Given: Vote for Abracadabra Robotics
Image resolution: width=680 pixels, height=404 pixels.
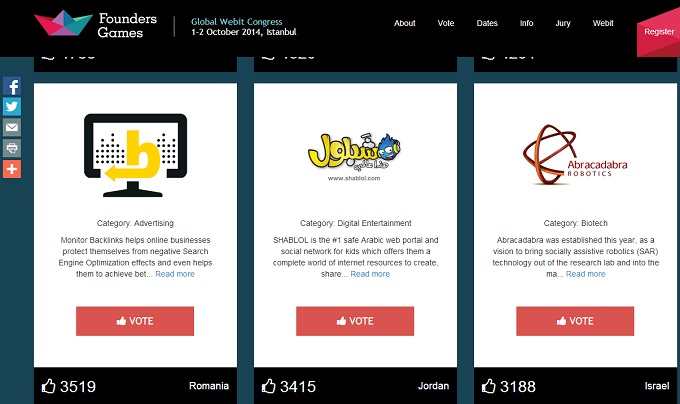Looking at the screenshot, I should point(575,321).
